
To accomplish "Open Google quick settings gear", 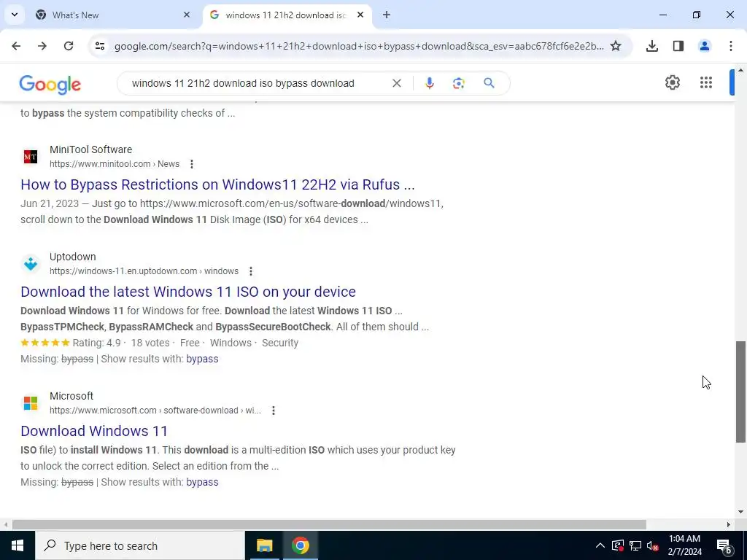I will tap(672, 82).
